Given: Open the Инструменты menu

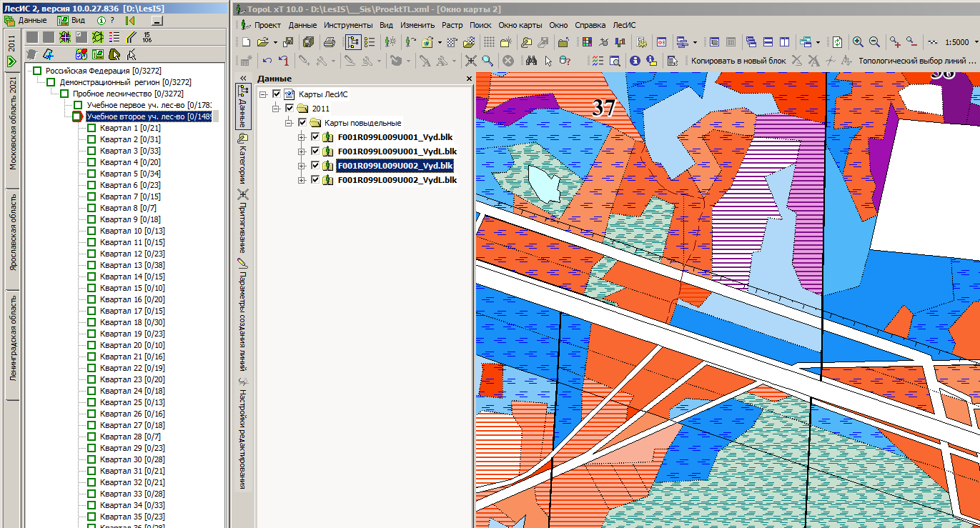Looking at the screenshot, I should click(348, 25).
